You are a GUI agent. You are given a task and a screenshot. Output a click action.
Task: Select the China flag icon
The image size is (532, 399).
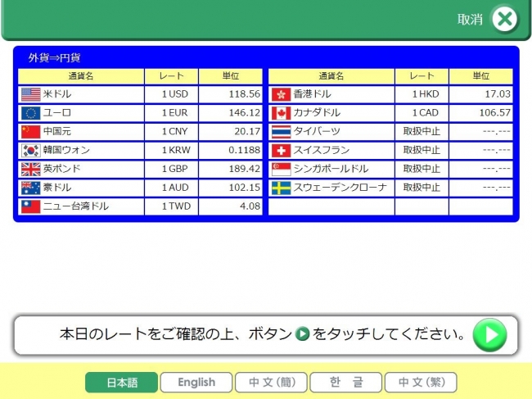(30, 132)
